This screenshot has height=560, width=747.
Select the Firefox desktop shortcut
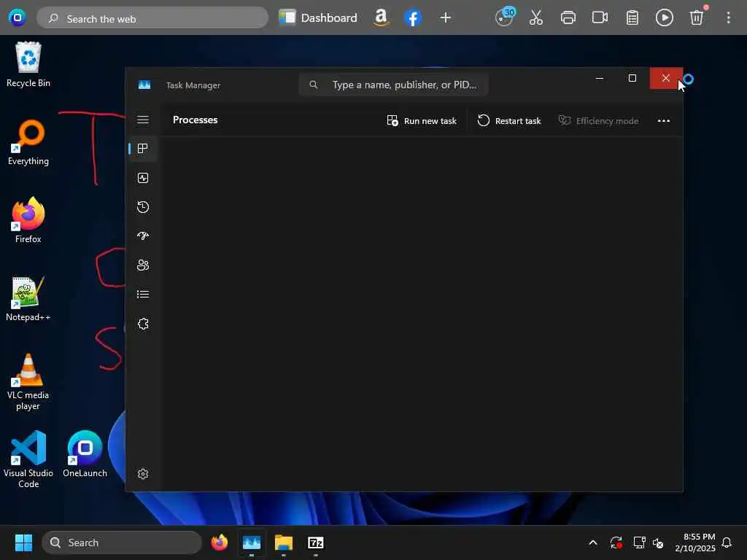click(x=28, y=220)
